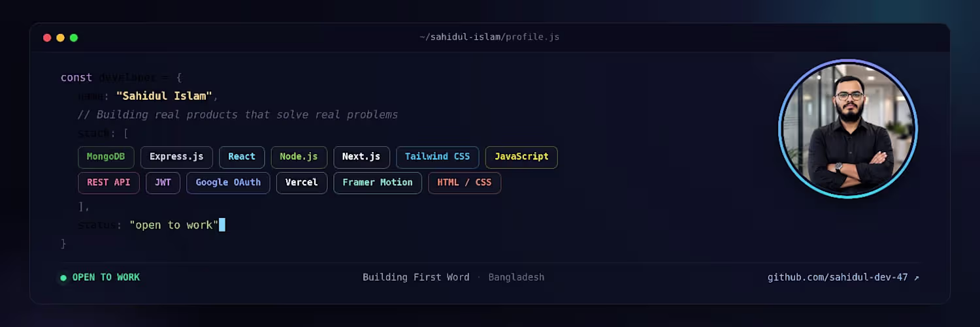Click the yellow minimize traffic-light dot
The height and width of the screenshot is (327, 980).
click(60, 38)
